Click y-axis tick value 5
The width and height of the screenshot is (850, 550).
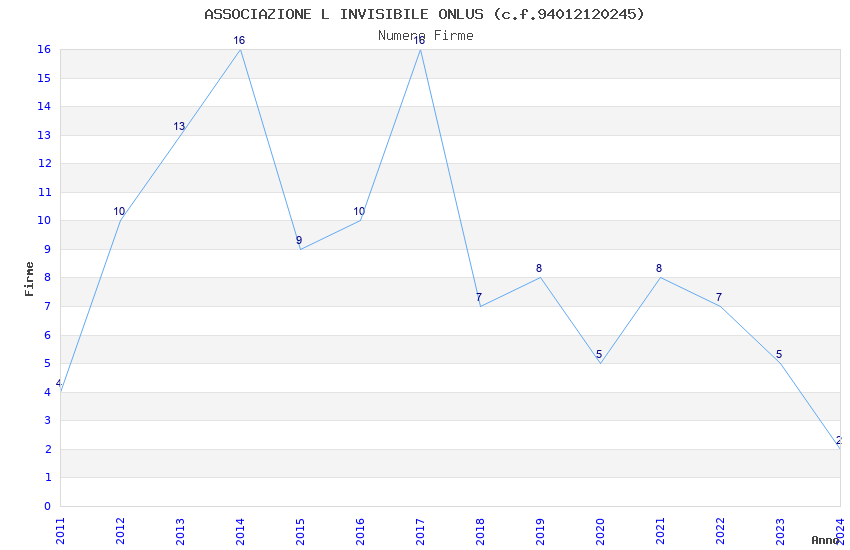47,363
